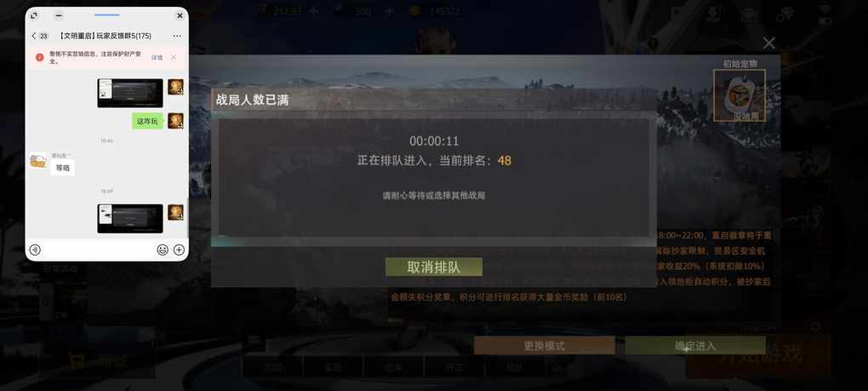Expand the floating chat window to fullscreen
868x391 pixels.
[34, 15]
